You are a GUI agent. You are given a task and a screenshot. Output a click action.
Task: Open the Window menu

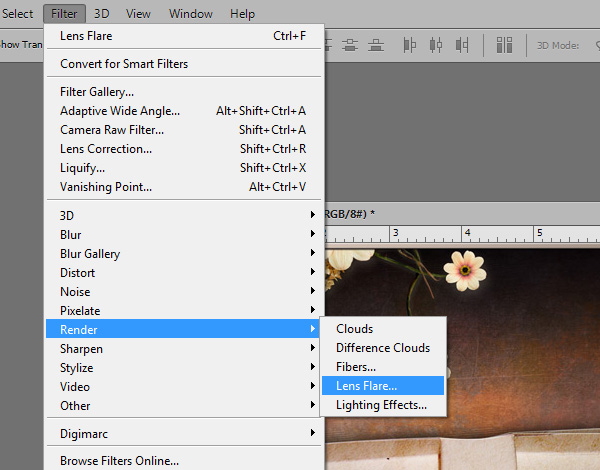191,14
